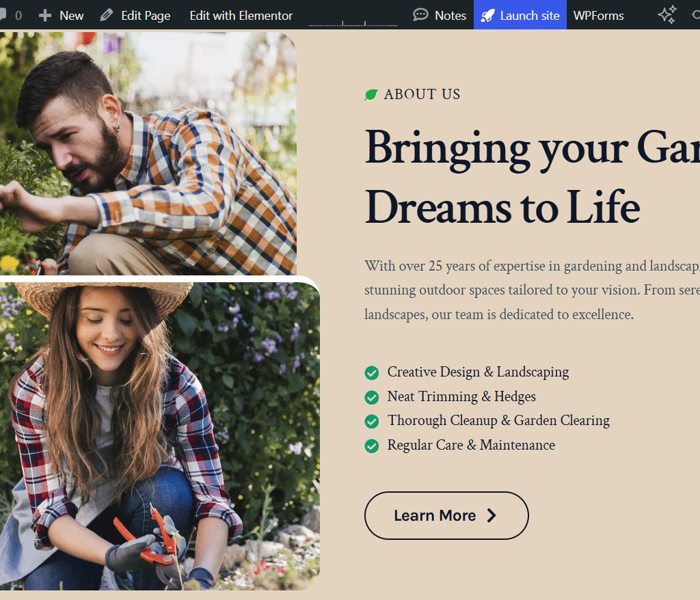This screenshot has width=700, height=600.
Task: Click the comments bubble icon
Action: (x=2, y=15)
